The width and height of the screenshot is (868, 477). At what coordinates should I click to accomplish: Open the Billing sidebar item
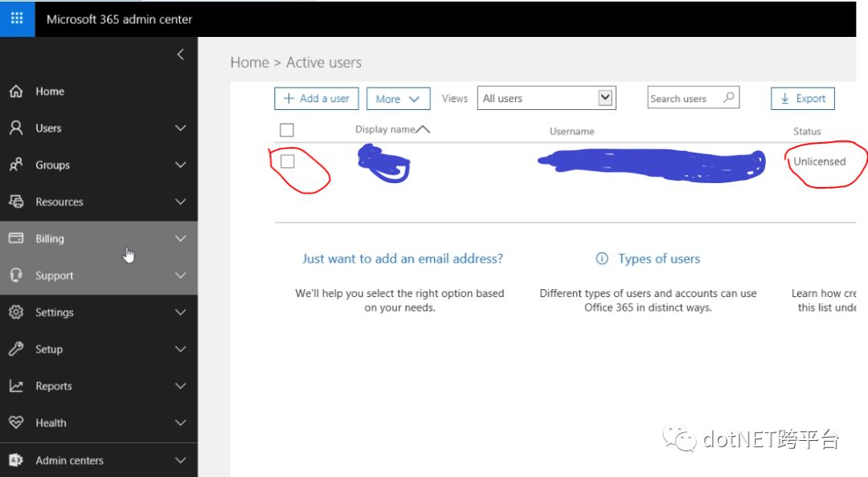[x=99, y=238]
